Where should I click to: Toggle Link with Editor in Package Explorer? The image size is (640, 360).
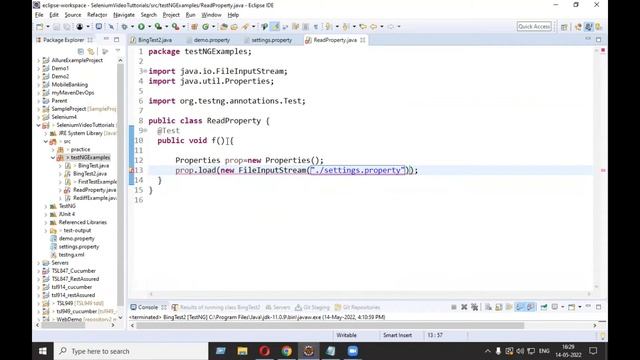[x=91, y=51]
